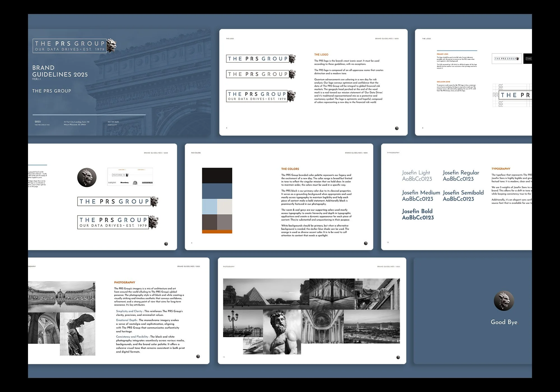Click the prgroup.com website link
This screenshot has height=392, width=560.
(x=113, y=124)
